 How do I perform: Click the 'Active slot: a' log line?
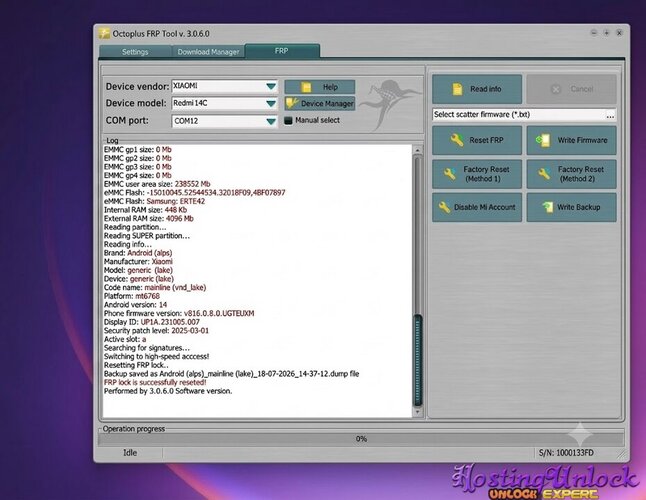[x=125, y=339]
